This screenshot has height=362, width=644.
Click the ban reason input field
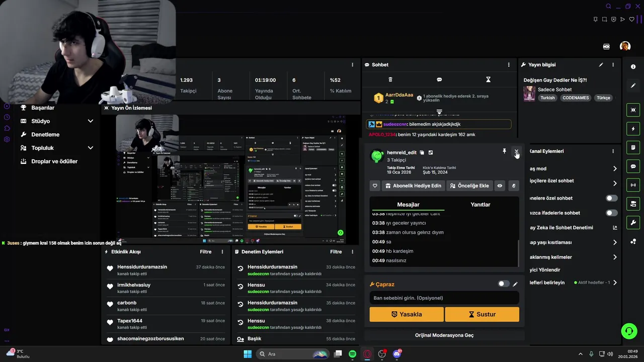tap(444, 298)
